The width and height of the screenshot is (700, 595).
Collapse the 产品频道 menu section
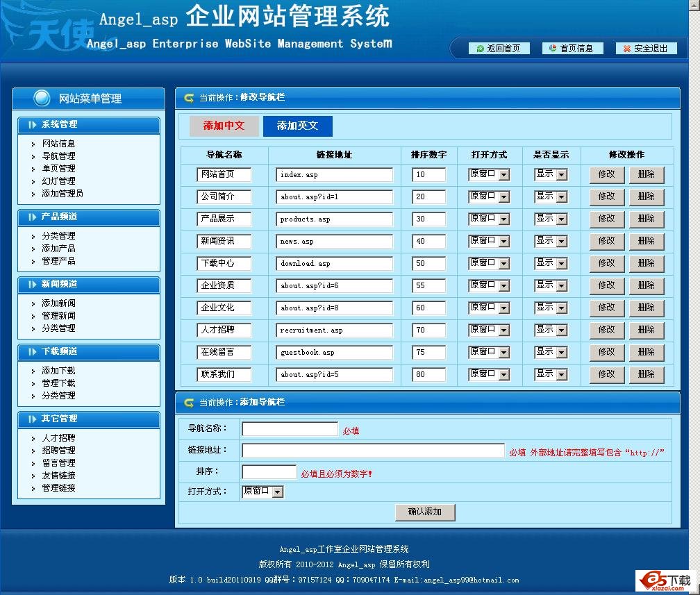coord(88,217)
